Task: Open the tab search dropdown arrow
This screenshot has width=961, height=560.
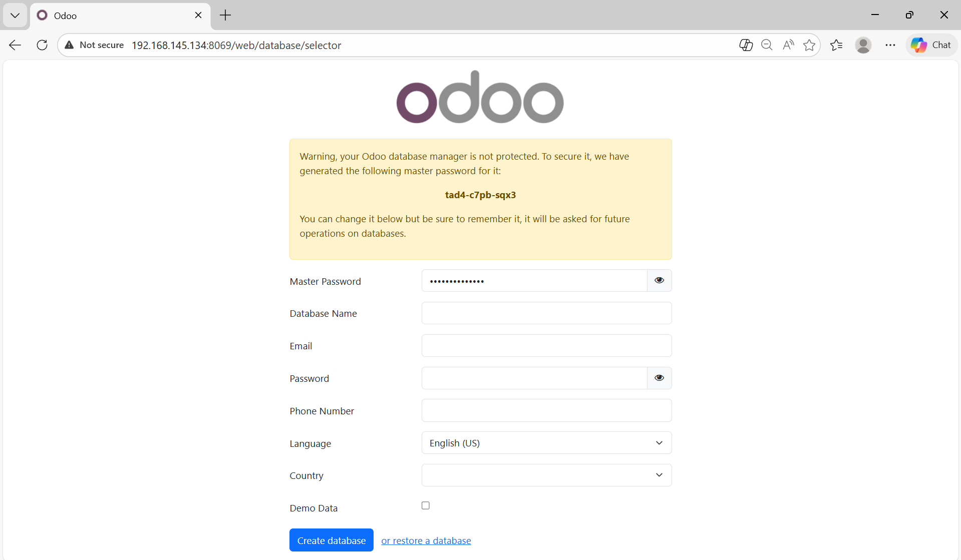Action: [x=15, y=15]
